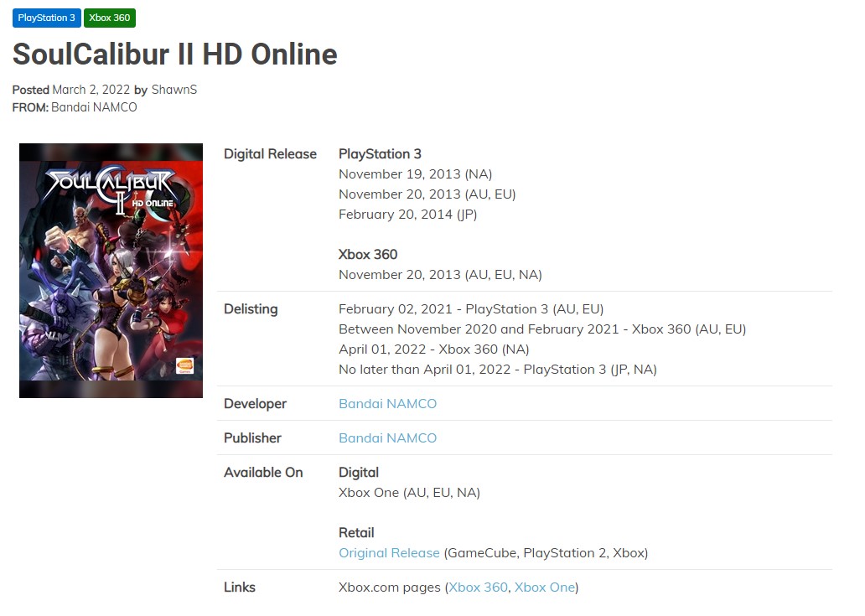Image resolution: width=865 pixels, height=616 pixels.
Task: Open the Xbox One Xbox.com page link
Action: coord(545,588)
